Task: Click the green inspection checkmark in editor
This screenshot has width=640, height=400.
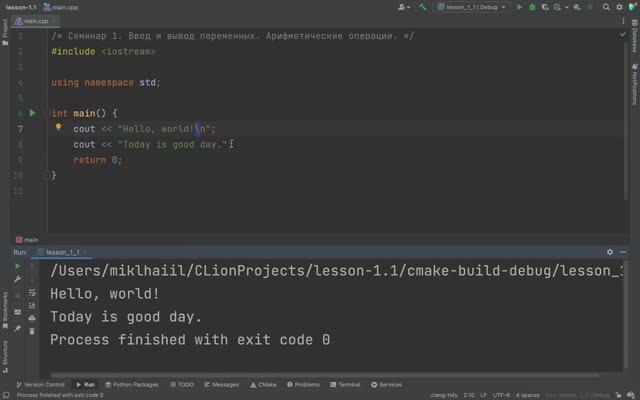Action: (622, 36)
